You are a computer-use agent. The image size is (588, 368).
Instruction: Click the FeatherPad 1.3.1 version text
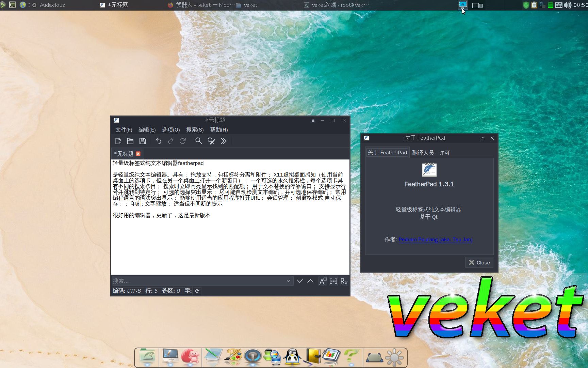(x=429, y=184)
